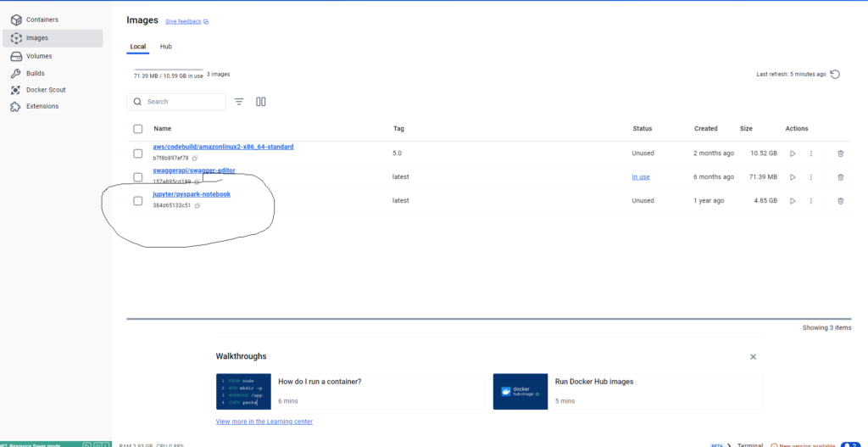
Task: Check the pyspark-notebook row checkbox
Action: click(x=138, y=200)
